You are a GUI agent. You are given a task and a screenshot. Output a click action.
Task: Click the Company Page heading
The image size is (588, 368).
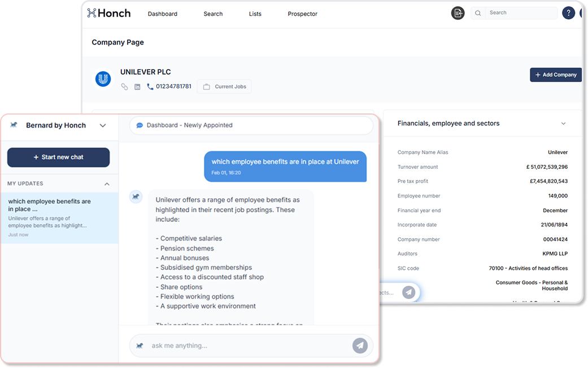pyautogui.click(x=117, y=42)
